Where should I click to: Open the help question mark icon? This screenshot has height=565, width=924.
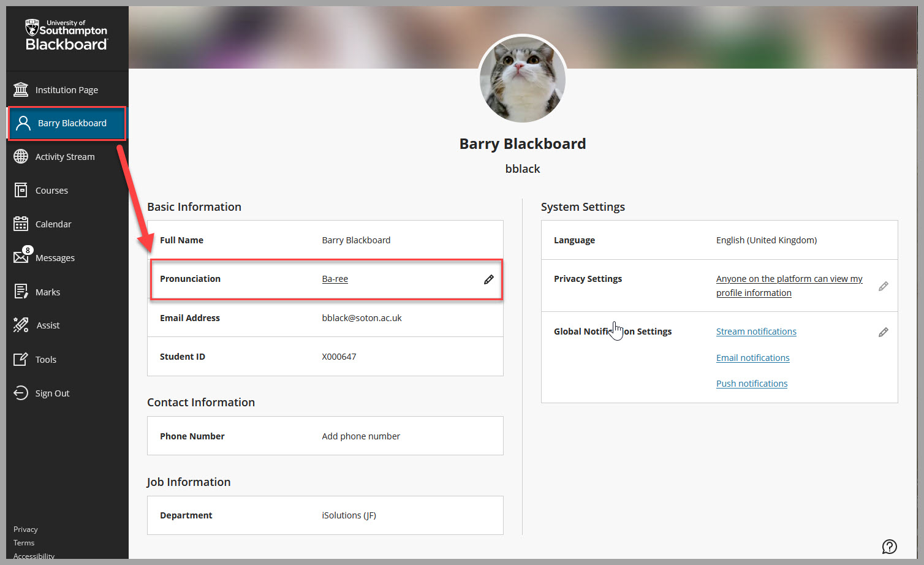click(x=889, y=546)
